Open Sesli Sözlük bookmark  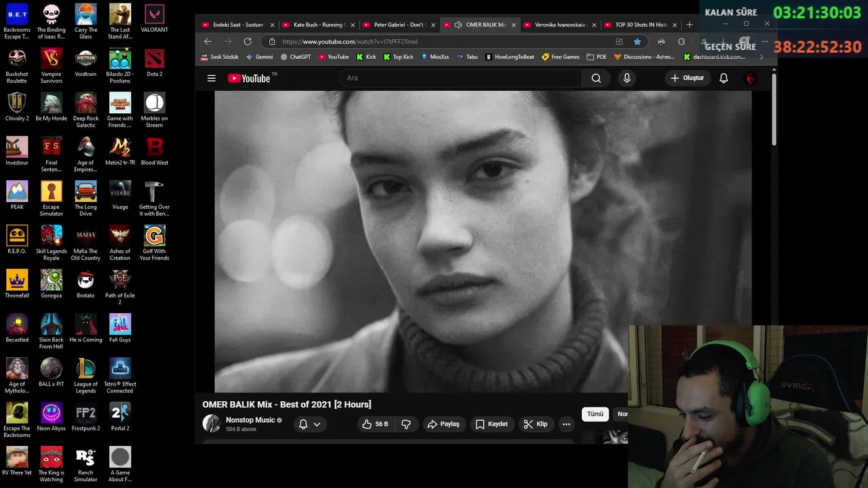click(x=220, y=57)
